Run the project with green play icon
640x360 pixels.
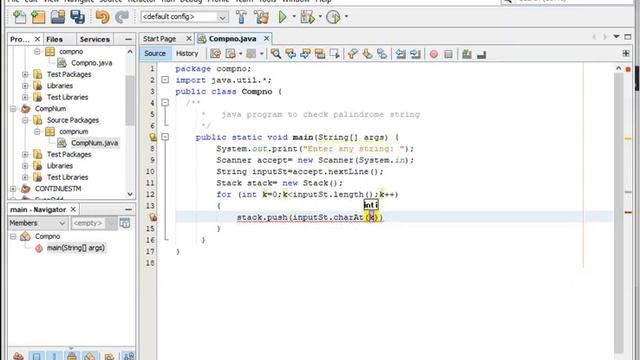click(282, 17)
